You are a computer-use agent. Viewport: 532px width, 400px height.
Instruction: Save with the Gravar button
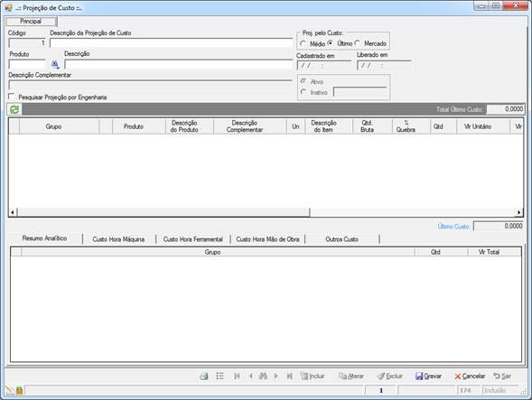[428, 376]
